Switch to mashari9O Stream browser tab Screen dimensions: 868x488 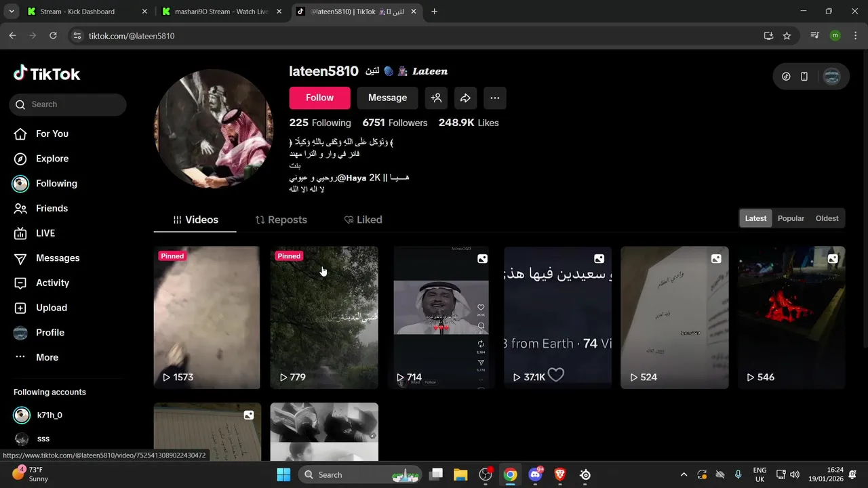[222, 12]
